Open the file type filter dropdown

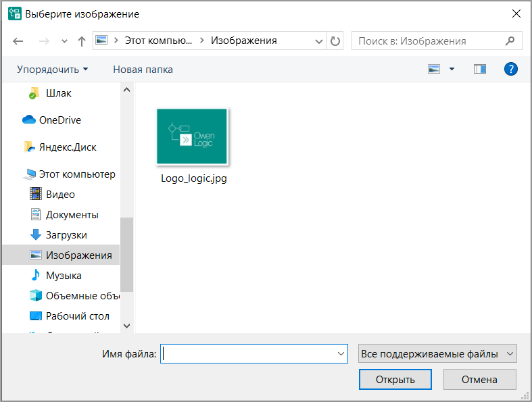(x=437, y=354)
